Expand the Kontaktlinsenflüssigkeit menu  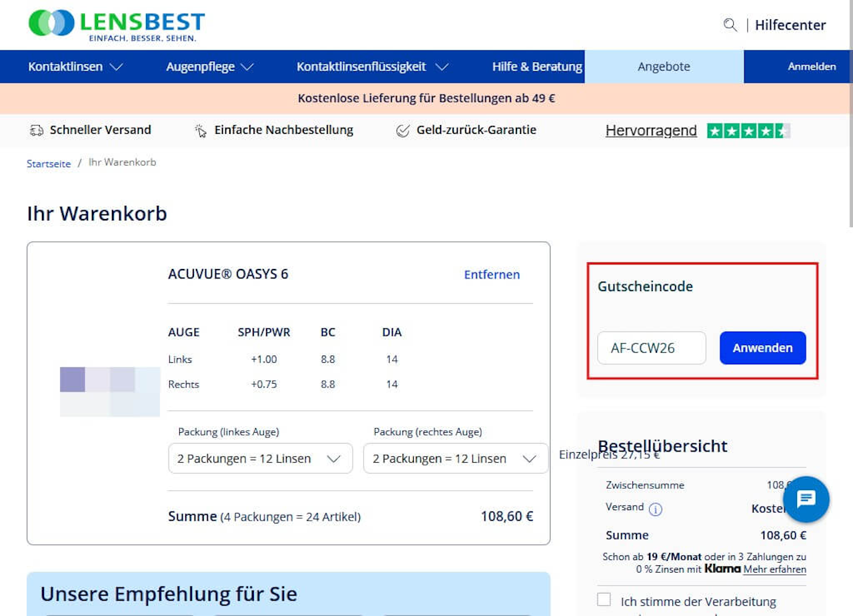click(373, 67)
